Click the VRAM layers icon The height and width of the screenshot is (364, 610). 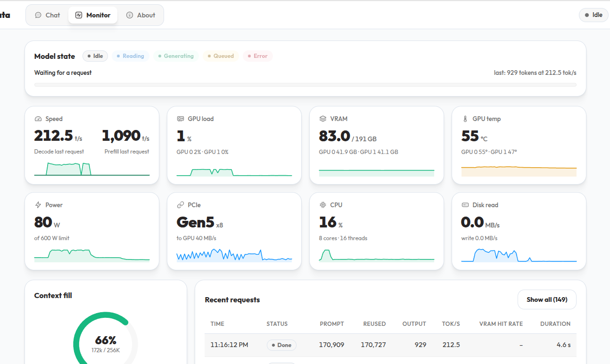[x=323, y=119]
